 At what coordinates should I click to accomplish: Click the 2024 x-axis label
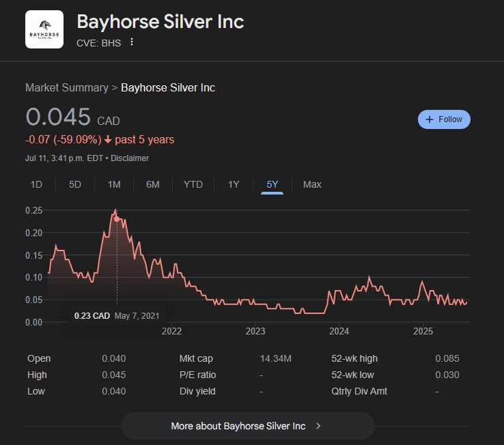point(339,331)
